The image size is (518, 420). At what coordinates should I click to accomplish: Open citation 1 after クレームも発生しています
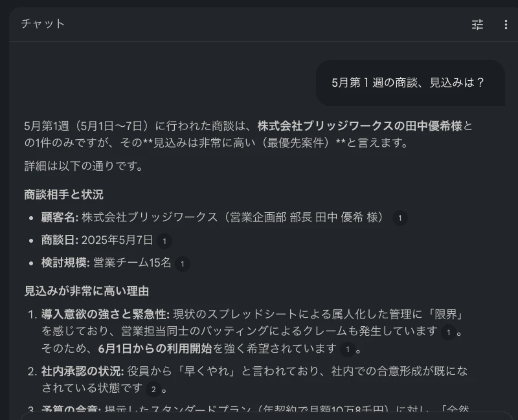click(448, 333)
